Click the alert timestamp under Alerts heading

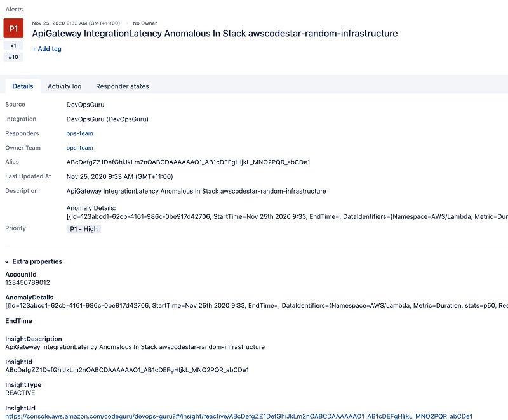[76, 23]
